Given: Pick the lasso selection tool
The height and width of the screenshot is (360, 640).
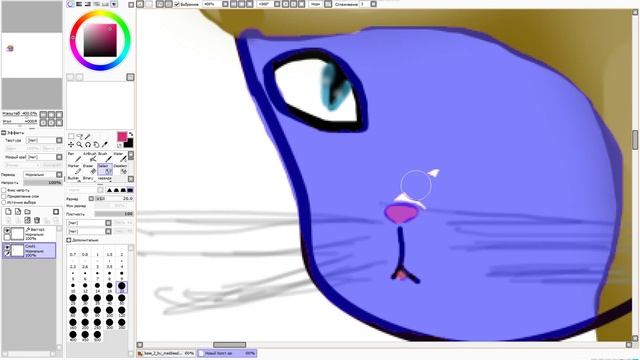Looking at the screenshot, I should tap(80, 136).
